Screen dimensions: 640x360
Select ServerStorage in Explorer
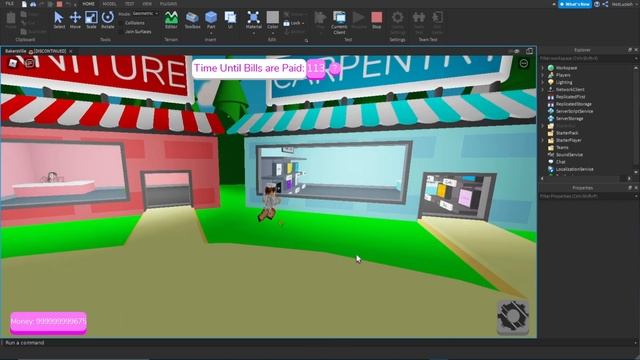point(569,118)
